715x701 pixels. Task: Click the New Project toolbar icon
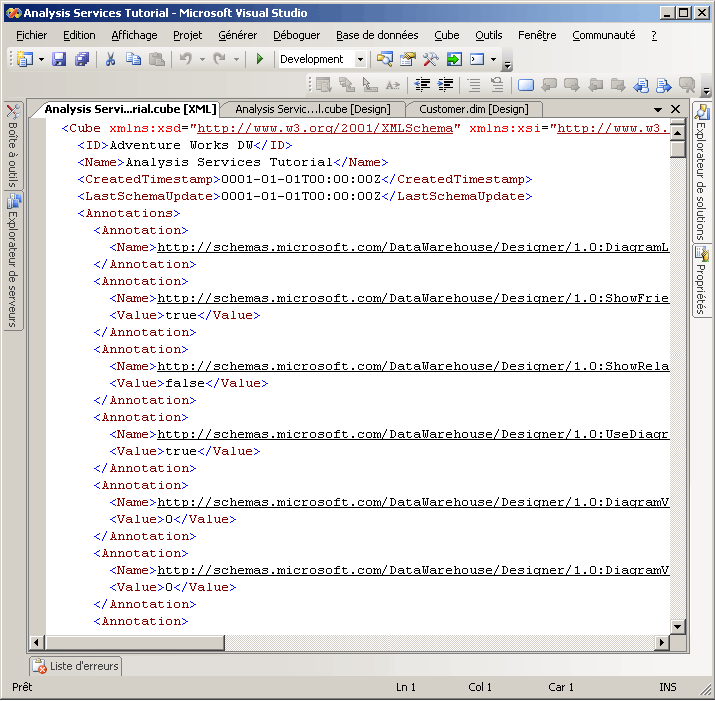click(25, 59)
